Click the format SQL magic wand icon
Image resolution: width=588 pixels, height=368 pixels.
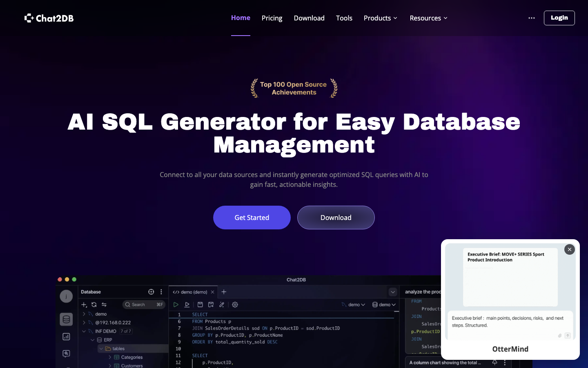[x=222, y=305]
